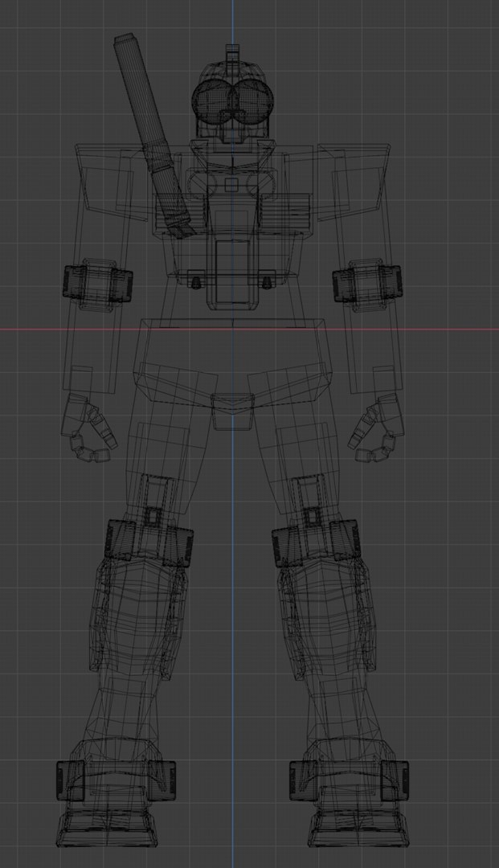Select the blue vertical Z axis line
The image size is (499, 868).
click(233, 434)
